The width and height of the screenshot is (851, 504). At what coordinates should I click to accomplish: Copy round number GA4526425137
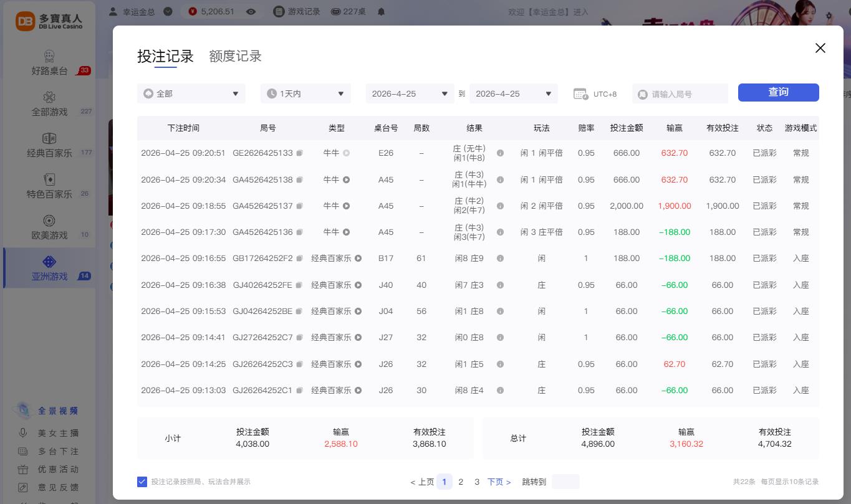300,206
